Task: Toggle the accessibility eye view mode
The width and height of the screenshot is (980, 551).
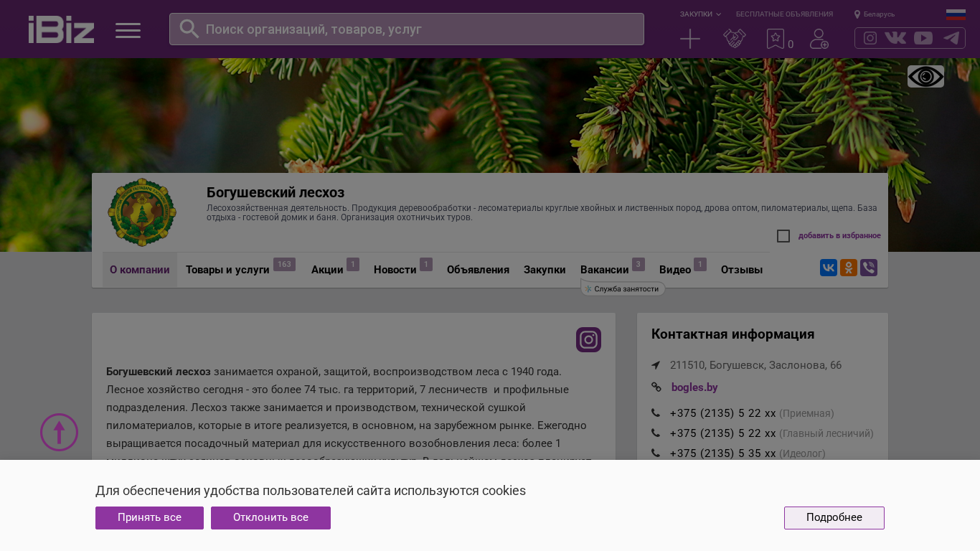Action: click(x=925, y=77)
